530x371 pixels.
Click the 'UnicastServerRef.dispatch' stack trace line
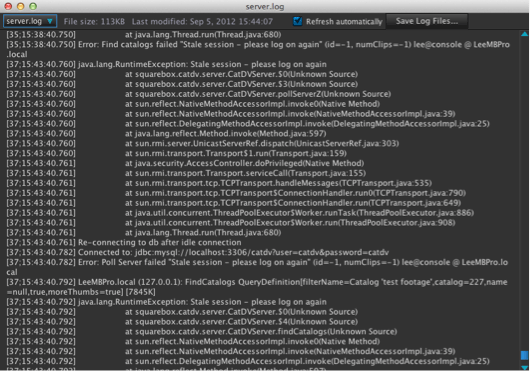tap(203, 144)
